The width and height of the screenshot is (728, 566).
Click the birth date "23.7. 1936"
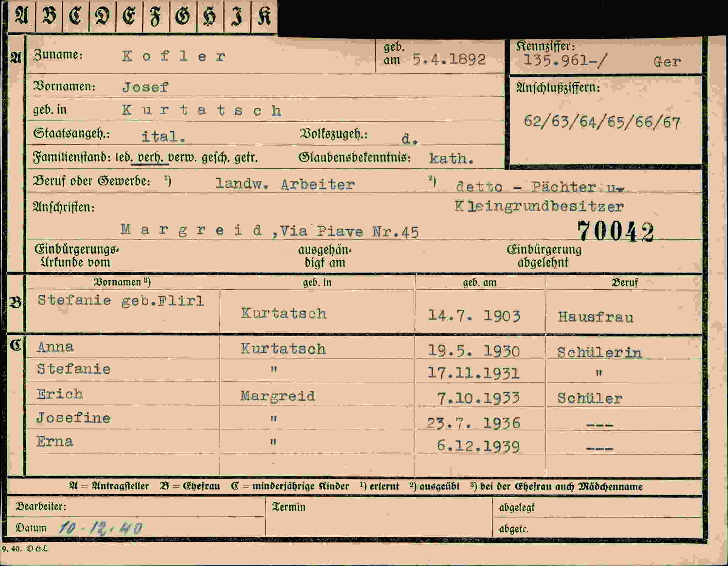(473, 423)
